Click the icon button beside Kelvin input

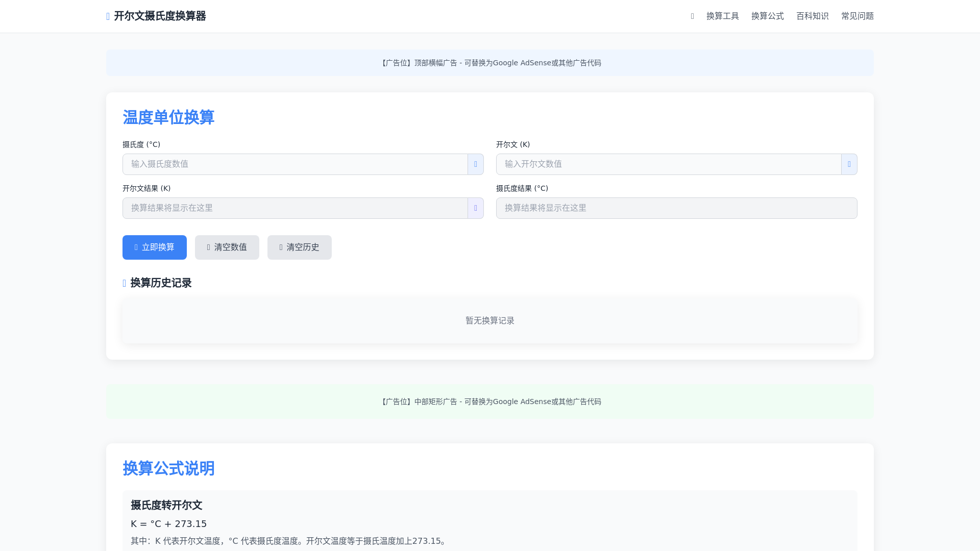(x=849, y=164)
